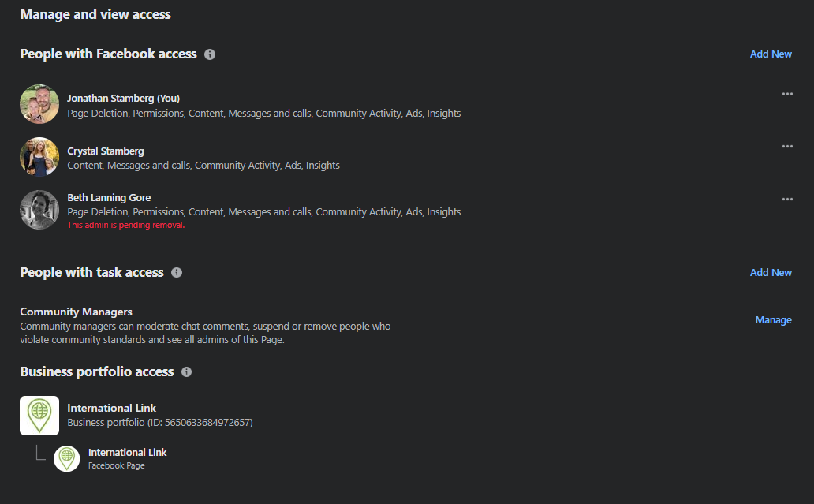
Task: Open the International Link Facebook Page entry
Action: coord(128,453)
